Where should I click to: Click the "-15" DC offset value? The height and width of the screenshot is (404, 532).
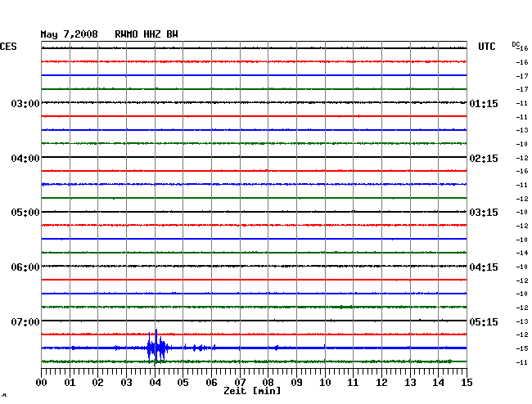point(522,348)
